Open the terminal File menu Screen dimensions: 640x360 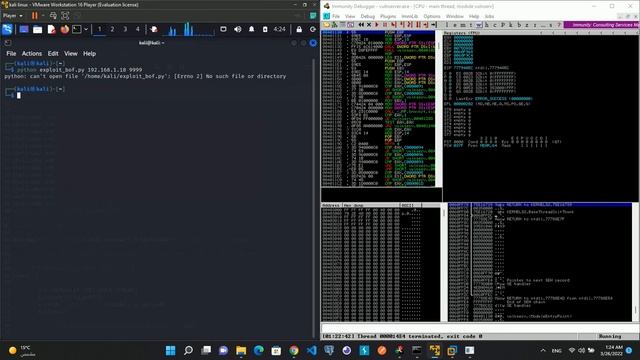tap(11, 53)
